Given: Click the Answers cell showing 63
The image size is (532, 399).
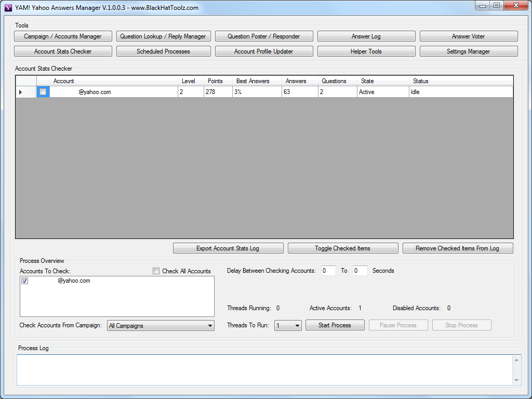Looking at the screenshot, I should 300,92.
